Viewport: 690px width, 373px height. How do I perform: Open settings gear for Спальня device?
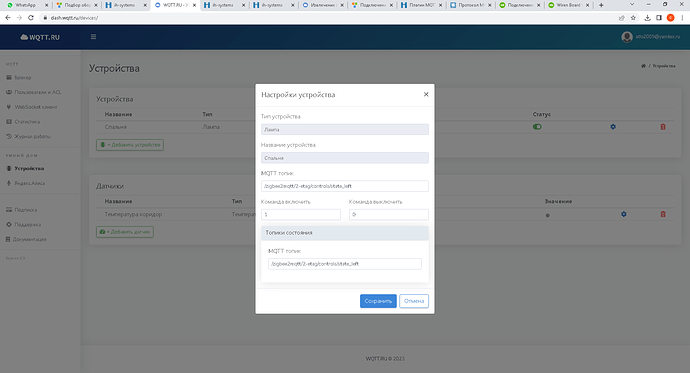pos(613,127)
